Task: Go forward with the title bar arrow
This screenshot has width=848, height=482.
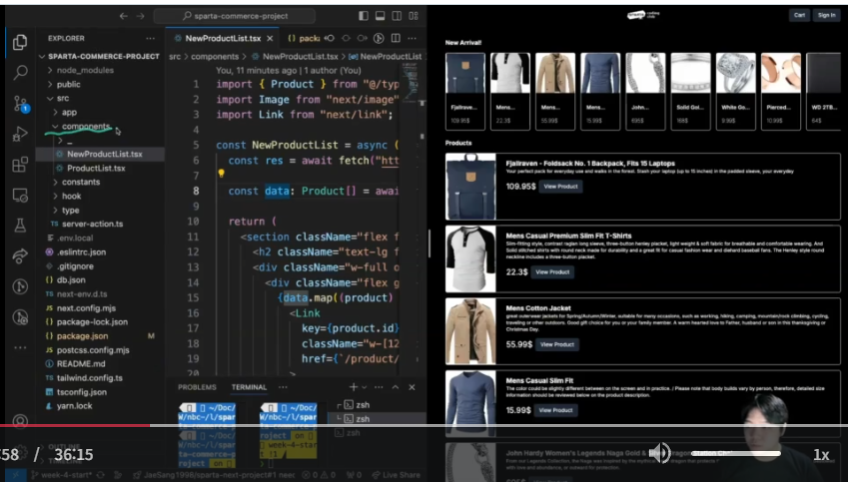Action: coord(140,16)
